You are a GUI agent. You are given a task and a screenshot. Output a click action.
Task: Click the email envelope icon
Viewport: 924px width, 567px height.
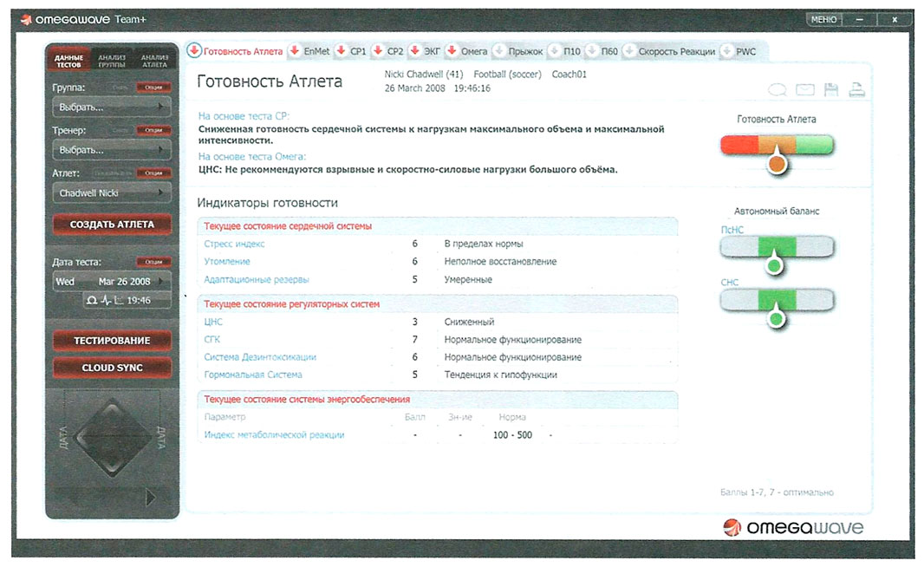pos(805,88)
